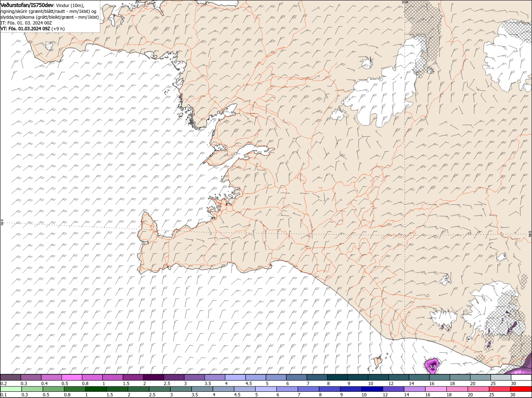Select the snow legend swatch starting at 1.5

tap(133, 377)
